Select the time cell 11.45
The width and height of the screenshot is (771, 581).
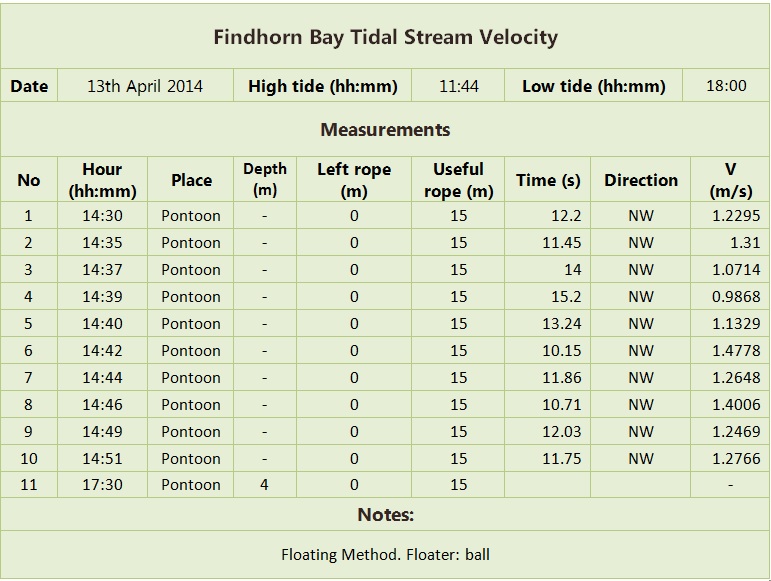pos(562,243)
